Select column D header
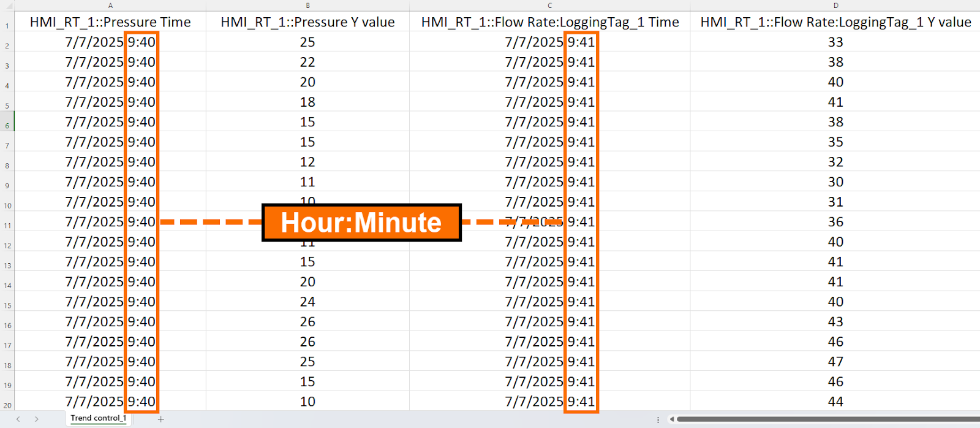Image resolution: width=980 pixels, height=428 pixels. tap(835, 6)
